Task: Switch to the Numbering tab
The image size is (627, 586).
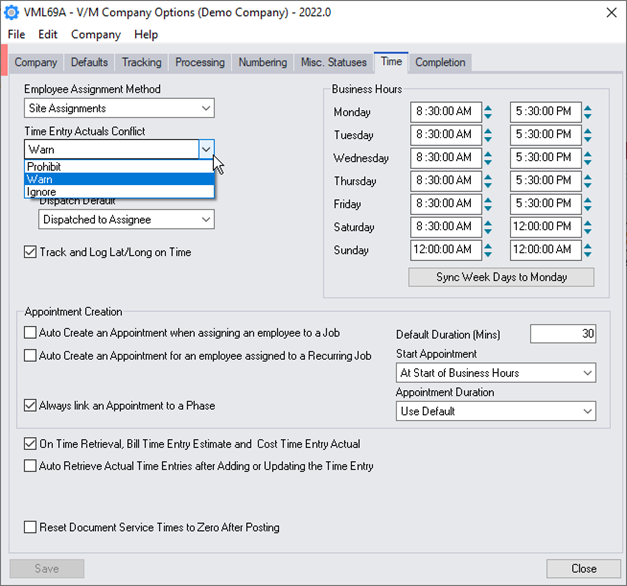Action: pos(262,62)
